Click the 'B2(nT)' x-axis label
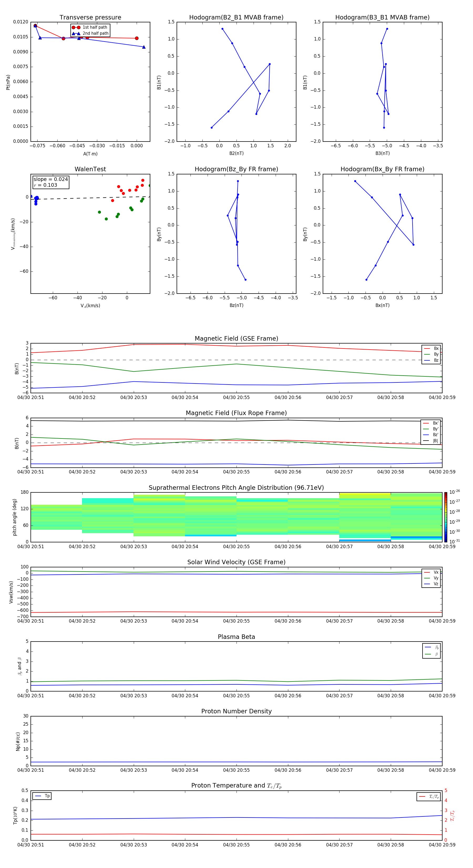The image size is (473, 868). tap(236, 153)
